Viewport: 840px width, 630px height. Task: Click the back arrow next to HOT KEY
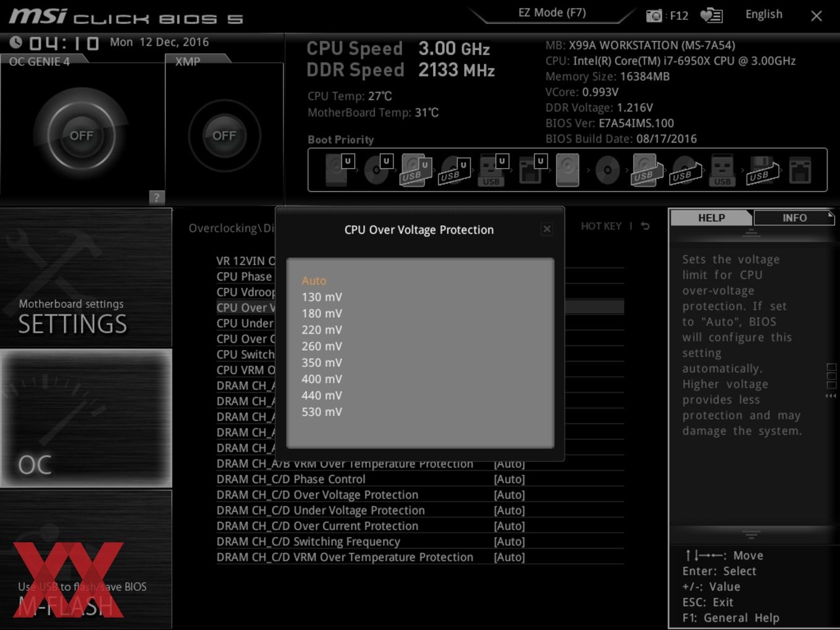645,226
